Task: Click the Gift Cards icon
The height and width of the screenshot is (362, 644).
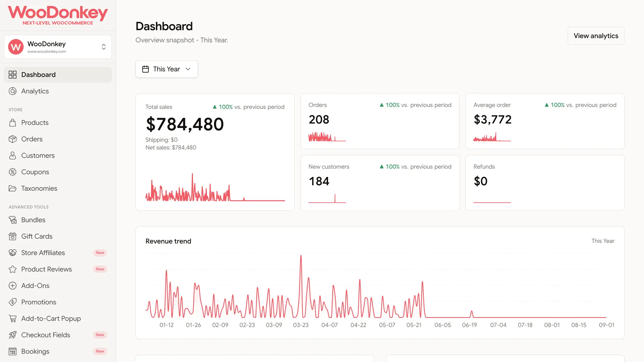Action: (x=13, y=236)
